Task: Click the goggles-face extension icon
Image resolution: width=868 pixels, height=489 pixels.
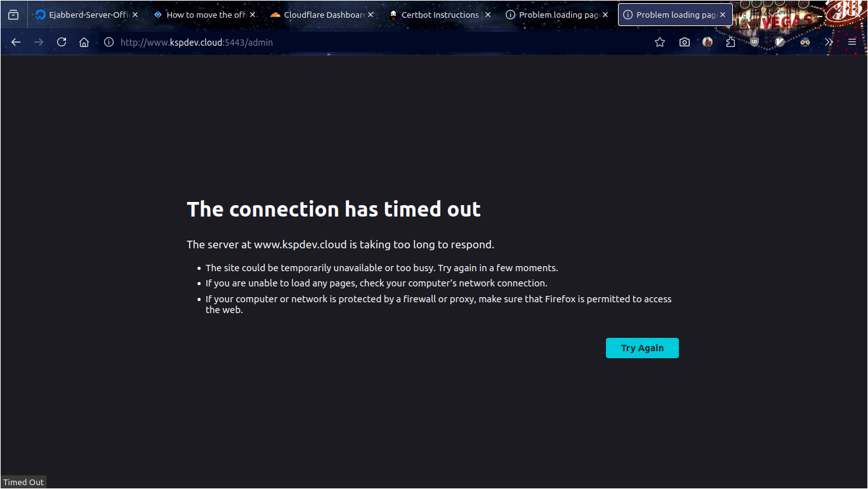Action: click(805, 42)
